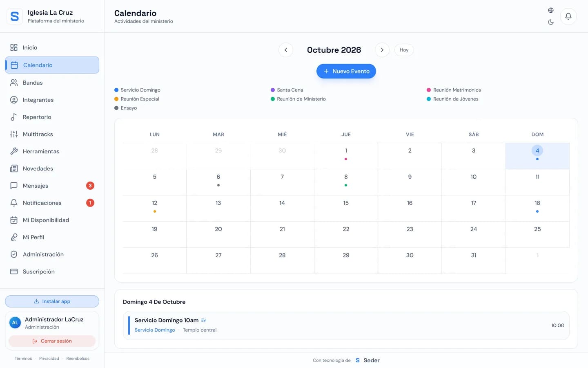This screenshot has height=368, width=588.
Task: Select October 4 on the calendar
Action: tap(537, 156)
